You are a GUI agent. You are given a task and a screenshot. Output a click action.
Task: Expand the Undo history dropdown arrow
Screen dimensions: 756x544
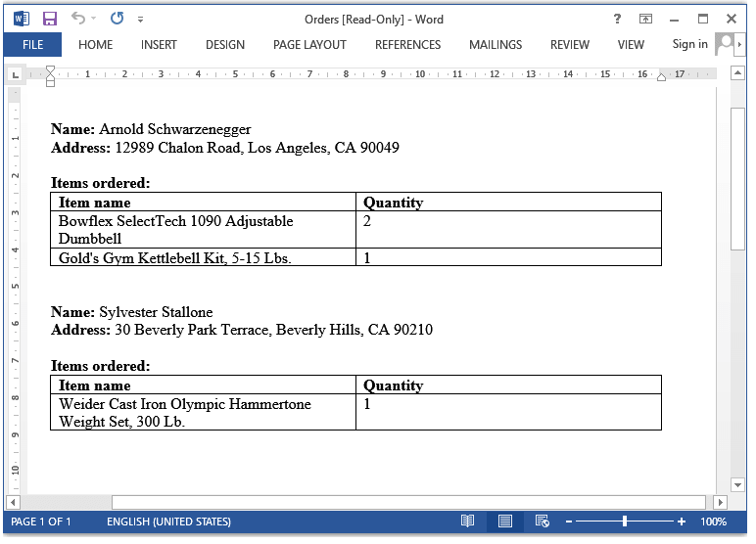(x=94, y=19)
